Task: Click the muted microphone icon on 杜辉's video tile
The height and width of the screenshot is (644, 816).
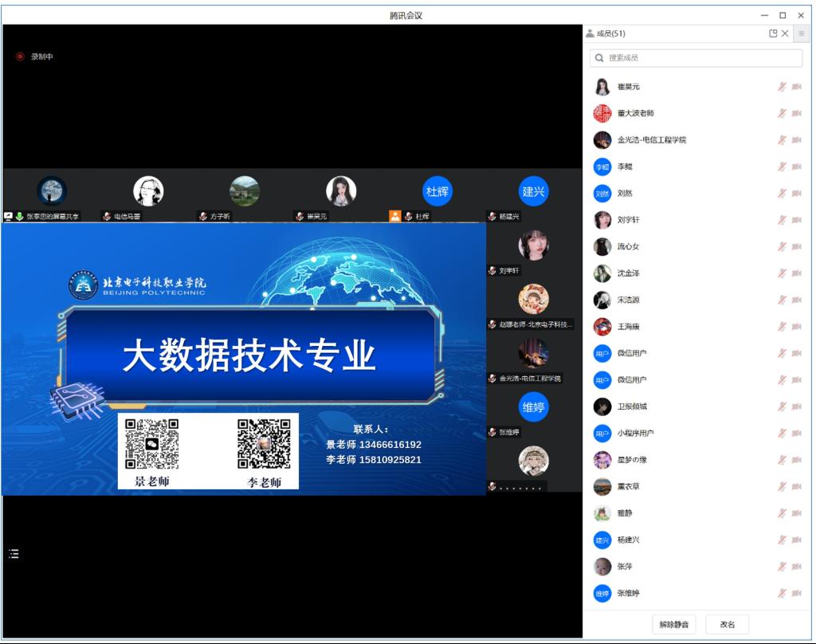Action: (406, 215)
